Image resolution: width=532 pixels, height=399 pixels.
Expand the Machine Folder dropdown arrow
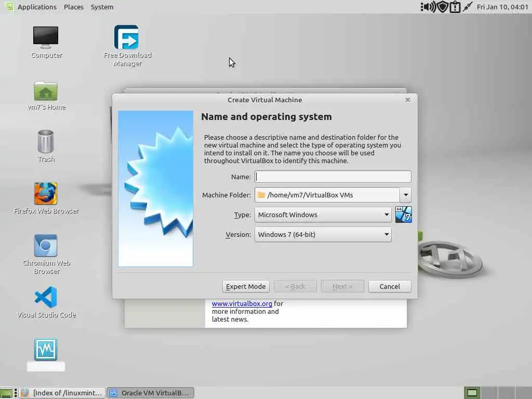tap(405, 195)
